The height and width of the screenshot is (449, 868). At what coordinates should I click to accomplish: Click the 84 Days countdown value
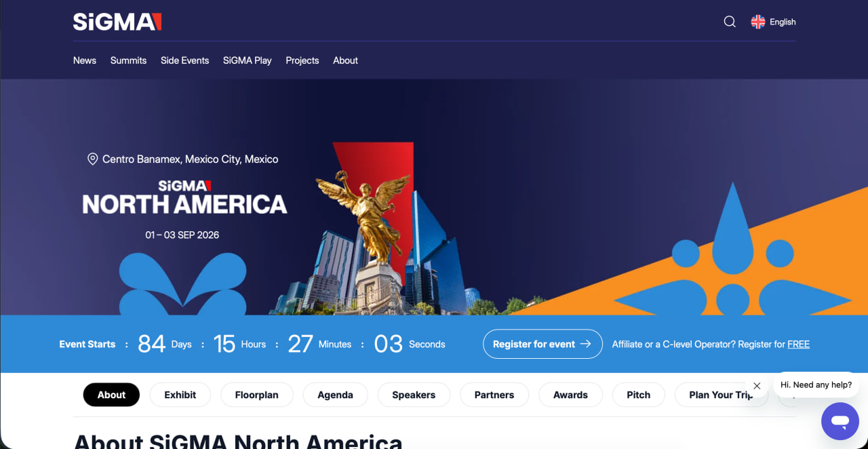pos(165,344)
